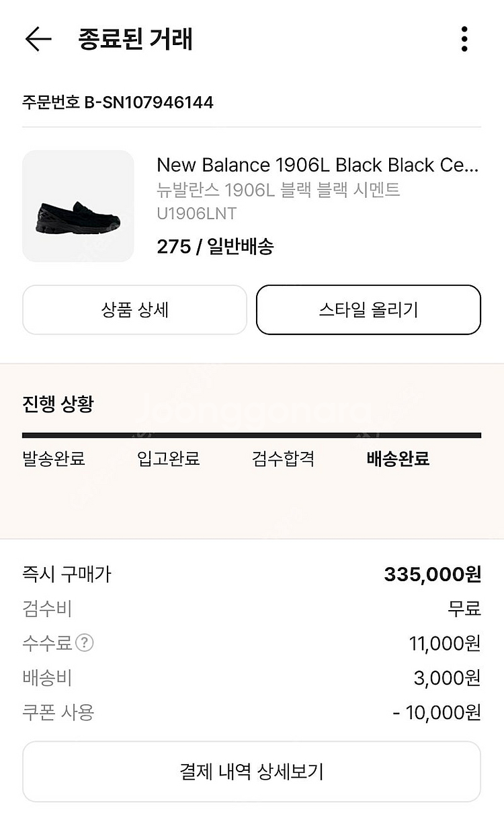
Task: Click the 입고완료 progress step
Action: (x=169, y=459)
